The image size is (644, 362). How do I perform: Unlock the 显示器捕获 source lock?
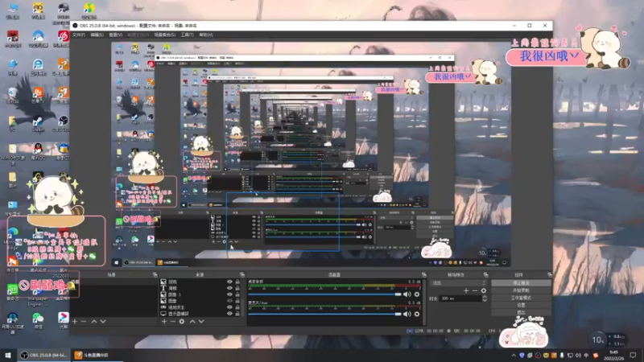click(x=237, y=314)
